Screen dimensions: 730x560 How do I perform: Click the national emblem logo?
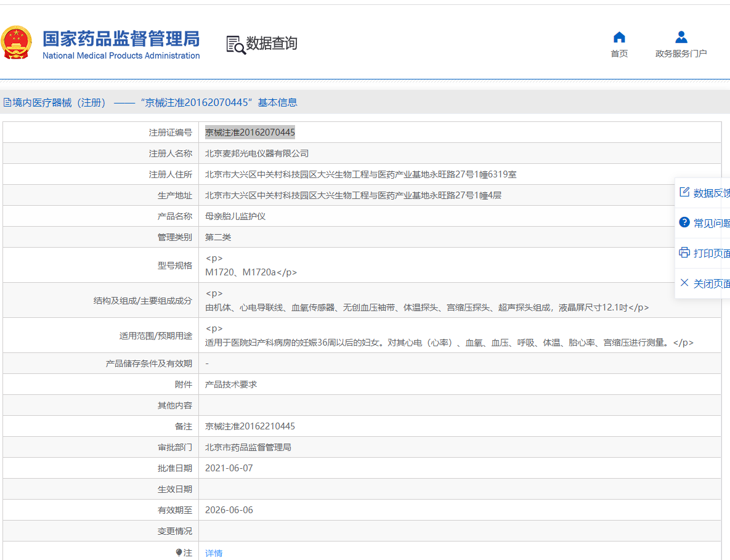[16, 43]
